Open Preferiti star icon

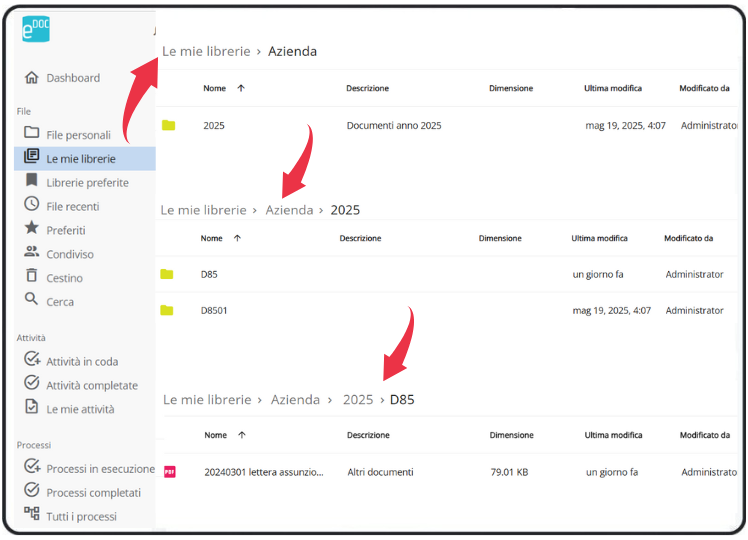(x=32, y=230)
